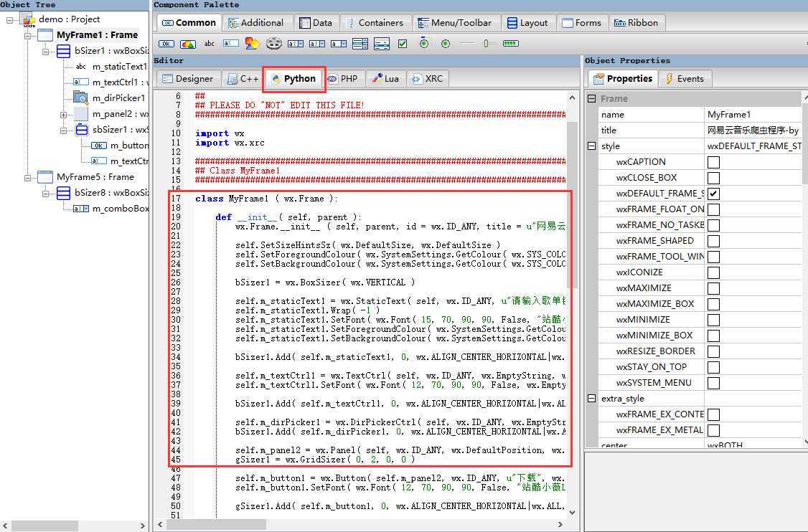Collapse the extra_style property group
Viewport: 808px width, 532px height.
591,398
